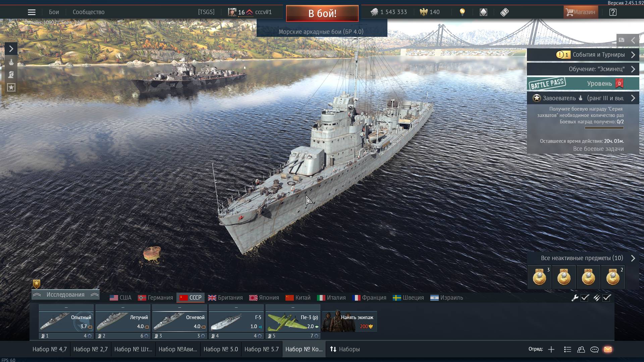Open the Магазин store
The width and height of the screenshot is (644, 362).
pyautogui.click(x=581, y=12)
